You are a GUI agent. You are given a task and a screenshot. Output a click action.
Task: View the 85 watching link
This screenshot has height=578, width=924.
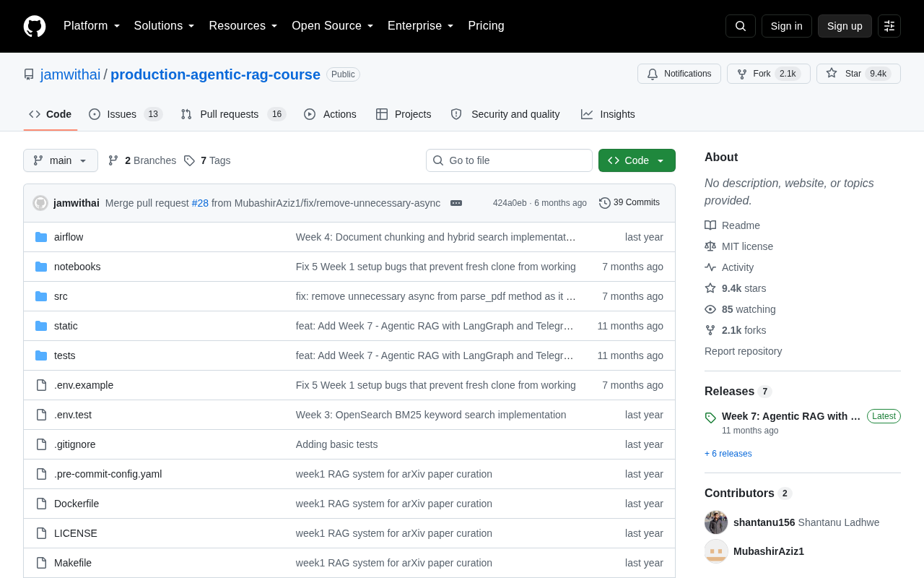tap(741, 309)
